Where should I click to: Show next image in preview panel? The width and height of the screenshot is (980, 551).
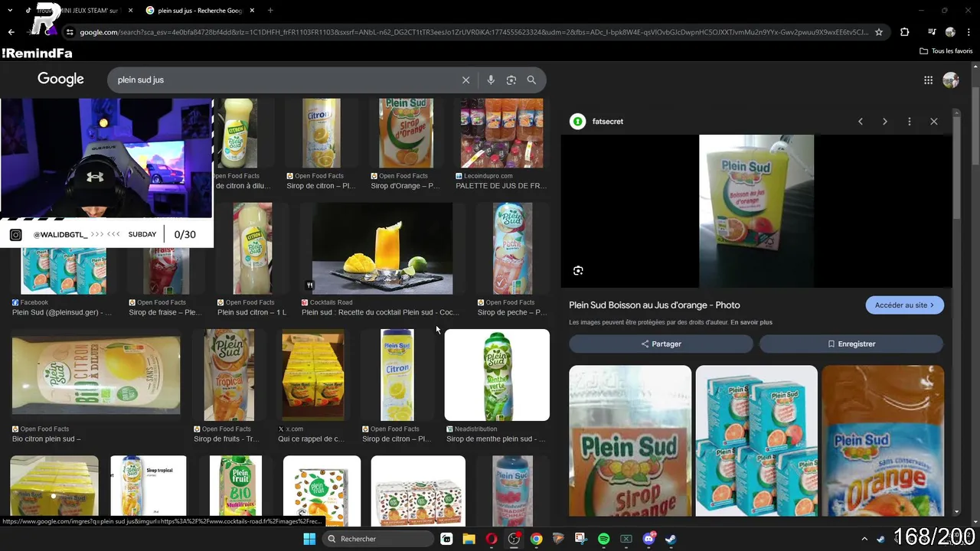pyautogui.click(x=885, y=122)
